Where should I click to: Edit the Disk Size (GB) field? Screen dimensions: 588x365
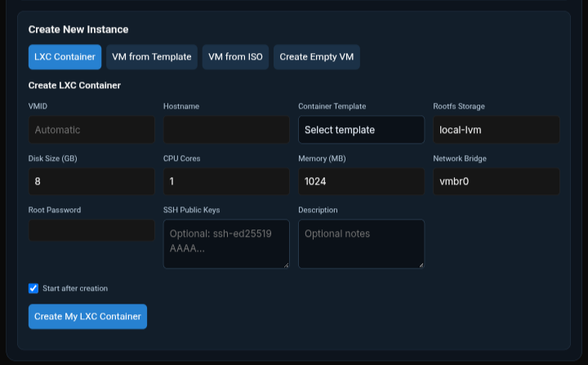pyautogui.click(x=91, y=181)
